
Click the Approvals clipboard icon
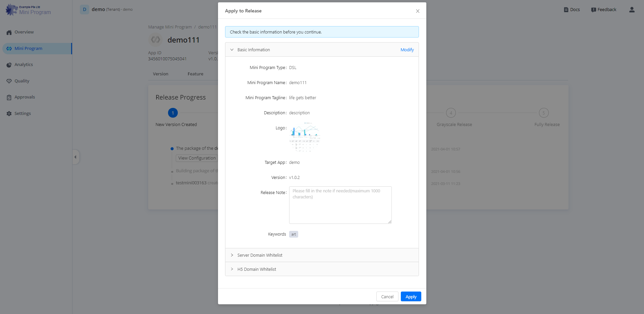click(x=9, y=98)
